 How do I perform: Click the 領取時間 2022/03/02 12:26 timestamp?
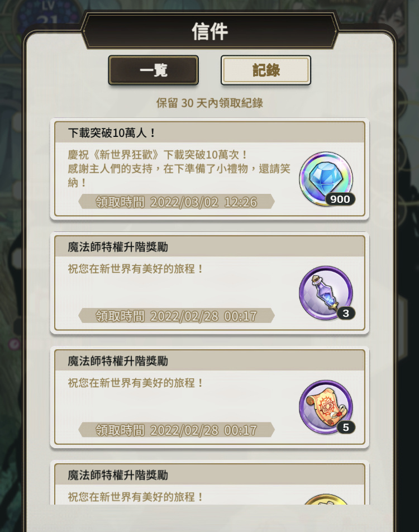click(x=177, y=202)
